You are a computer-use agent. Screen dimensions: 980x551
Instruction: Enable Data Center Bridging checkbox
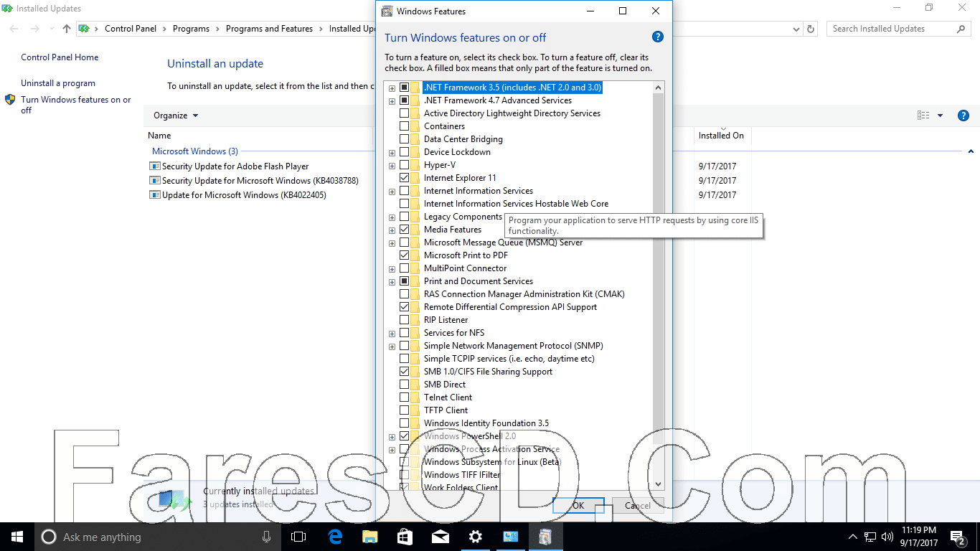click(405, 139)
